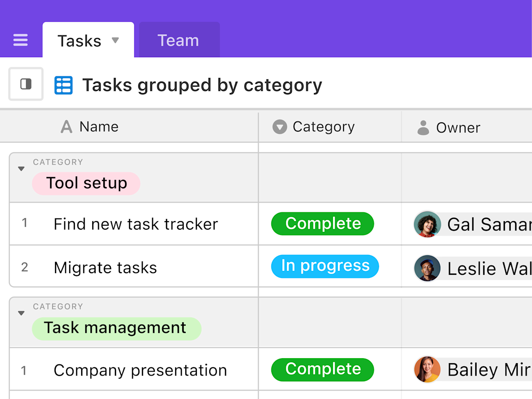Toggle the side panel open
This screenshot has width=532, height=399.
(25, 84)
